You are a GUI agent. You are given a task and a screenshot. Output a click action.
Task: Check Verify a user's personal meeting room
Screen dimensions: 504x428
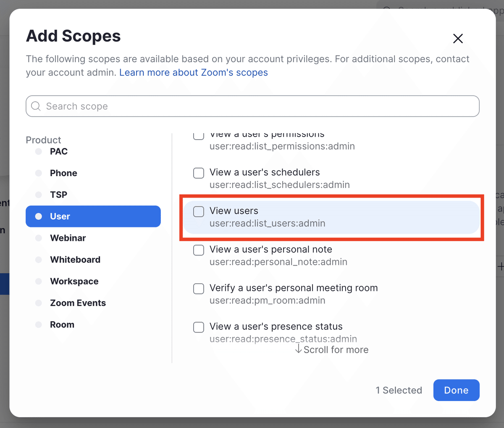[199, 289]
